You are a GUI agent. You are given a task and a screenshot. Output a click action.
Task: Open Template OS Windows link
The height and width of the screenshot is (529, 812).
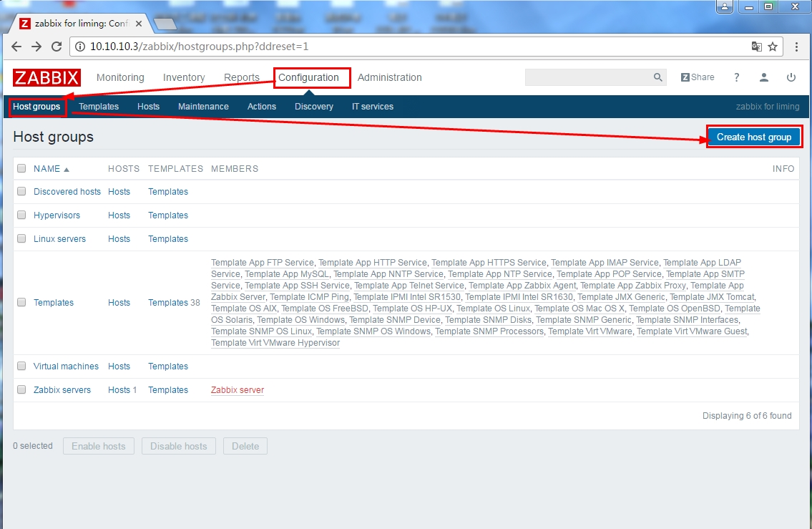click(301, 320)
